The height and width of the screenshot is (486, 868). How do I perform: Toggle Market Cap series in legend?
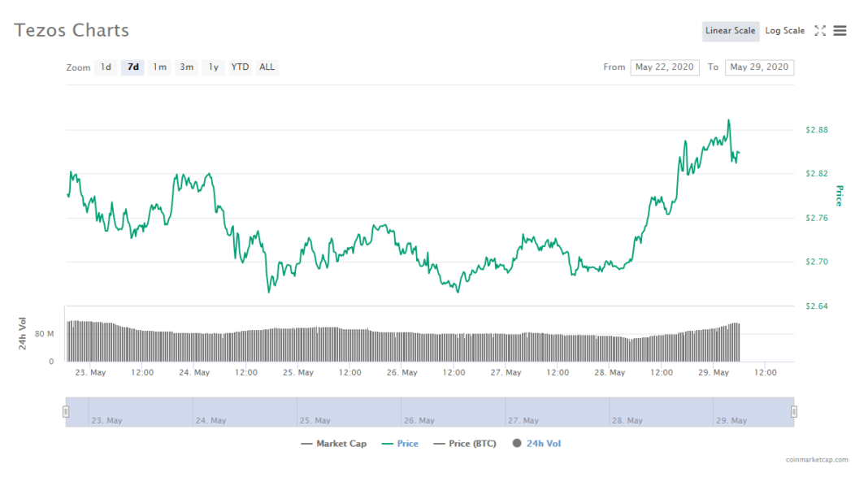(x=334, y=444)
